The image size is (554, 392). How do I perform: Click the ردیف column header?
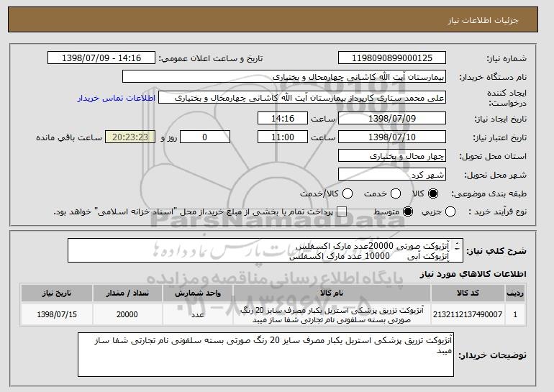click(x=515, y=293)
